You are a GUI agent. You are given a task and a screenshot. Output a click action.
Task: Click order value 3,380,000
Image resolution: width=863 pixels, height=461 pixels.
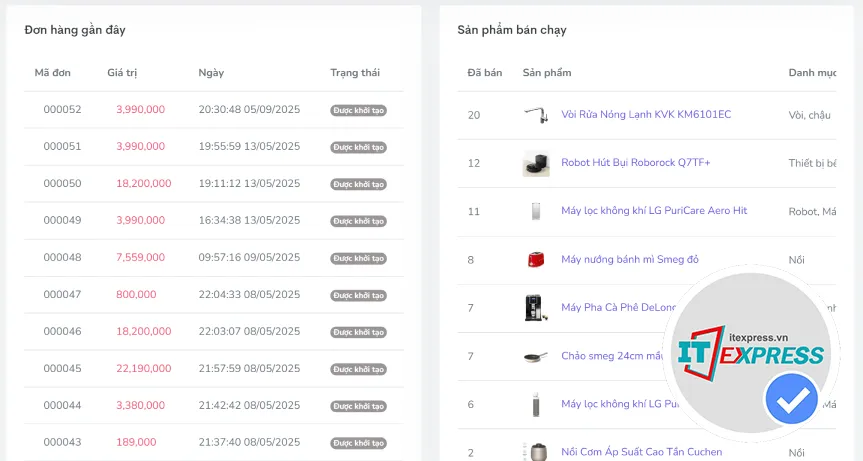[x=140, y=405]
